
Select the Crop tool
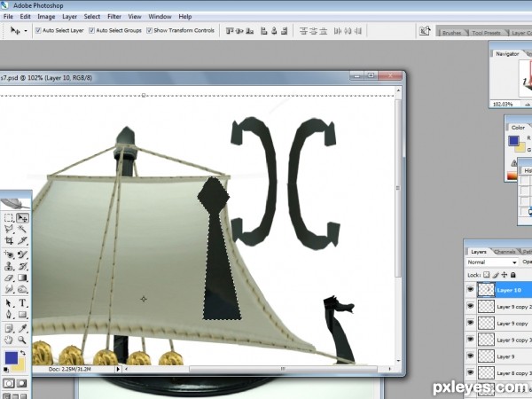tap(9, 240)
